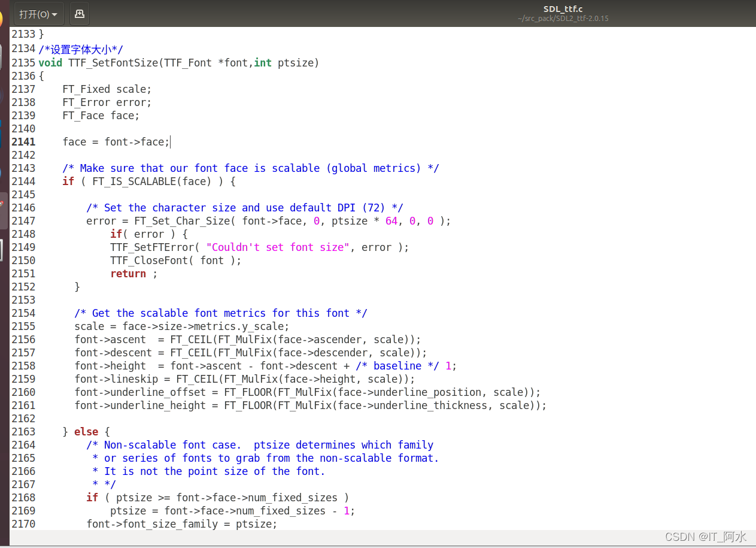Screen dimensions: 756x548
Task: Click the "Couldn't set font size" string
Action: pyautogui.click(x=278, y=247)
